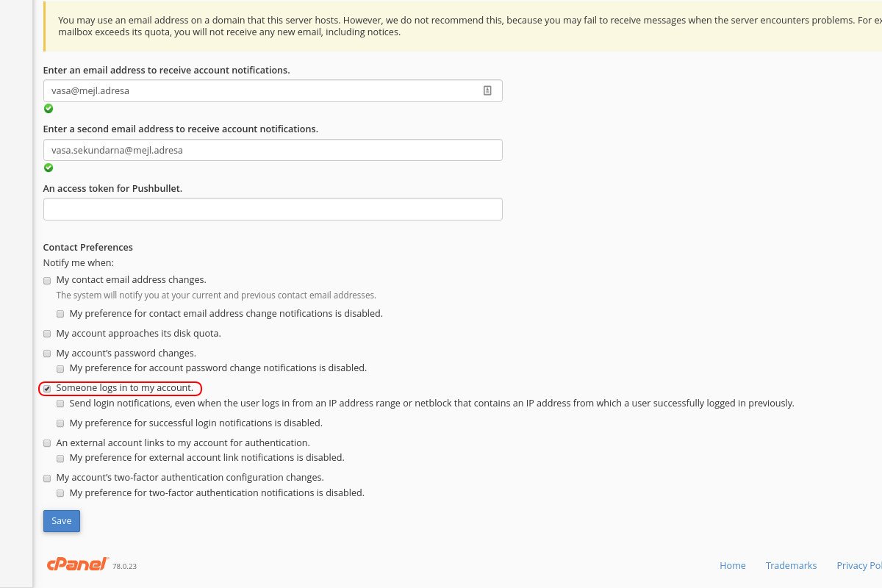882x588 pixels.
Task: Click the contact card icon in email field
Action: pos(487,90)
